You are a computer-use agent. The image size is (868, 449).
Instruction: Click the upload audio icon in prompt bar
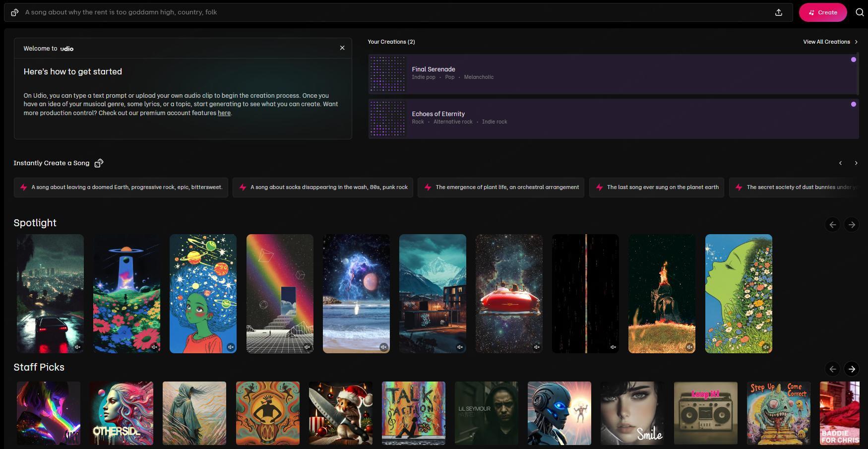pyautogui.click(x=779, y=12)
